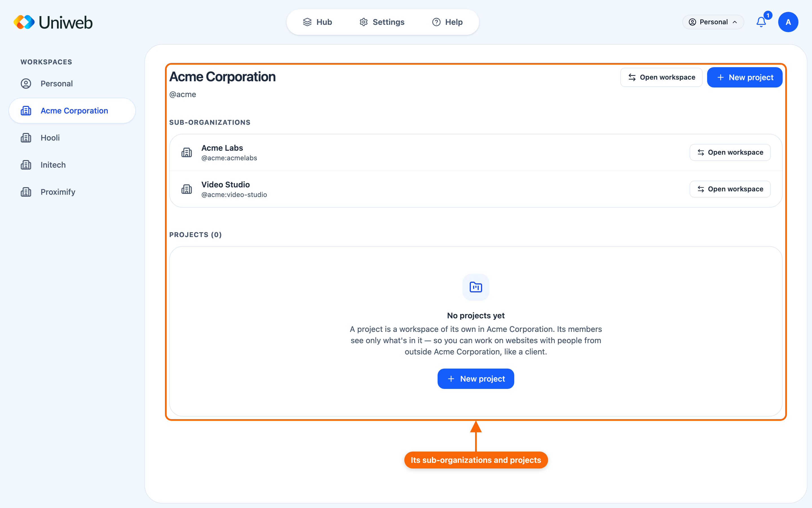Click the @acme:video-studio handle
This screenshot has height=508, width=812.
pyautogui.click(x=234, y=194)
